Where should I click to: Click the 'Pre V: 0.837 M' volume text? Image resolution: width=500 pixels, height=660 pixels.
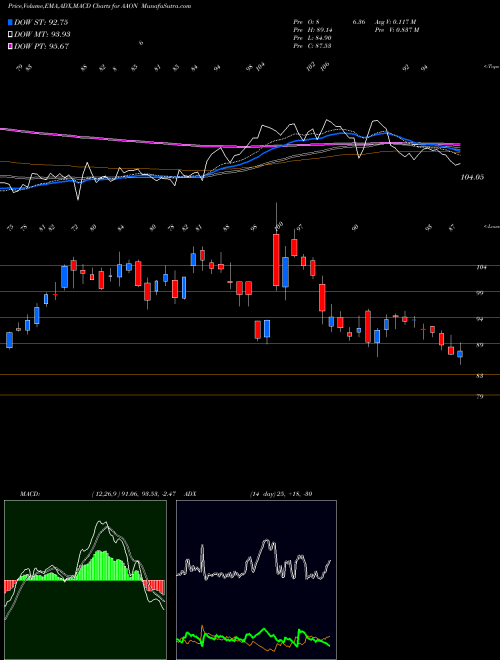click(x=397, y=30)
